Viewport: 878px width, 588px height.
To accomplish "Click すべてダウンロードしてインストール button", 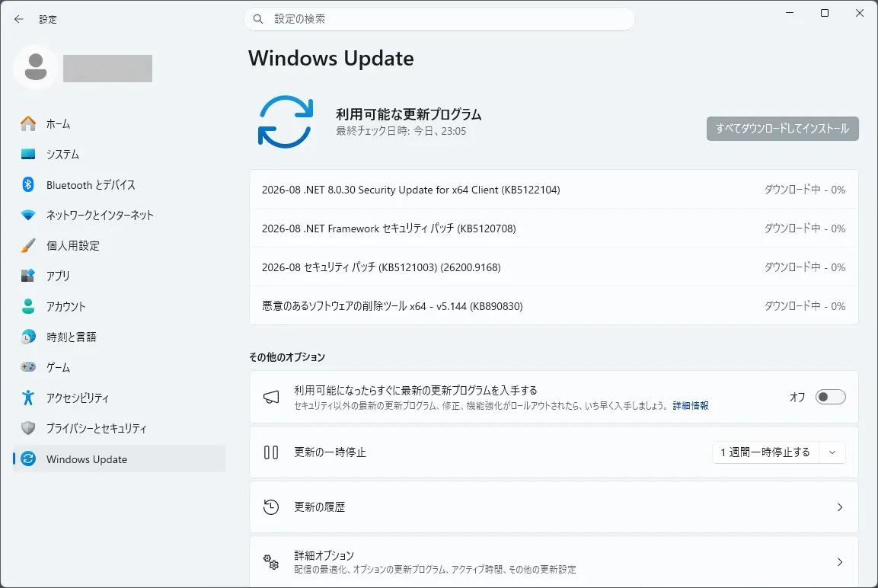I will click(x=782, y=128).
